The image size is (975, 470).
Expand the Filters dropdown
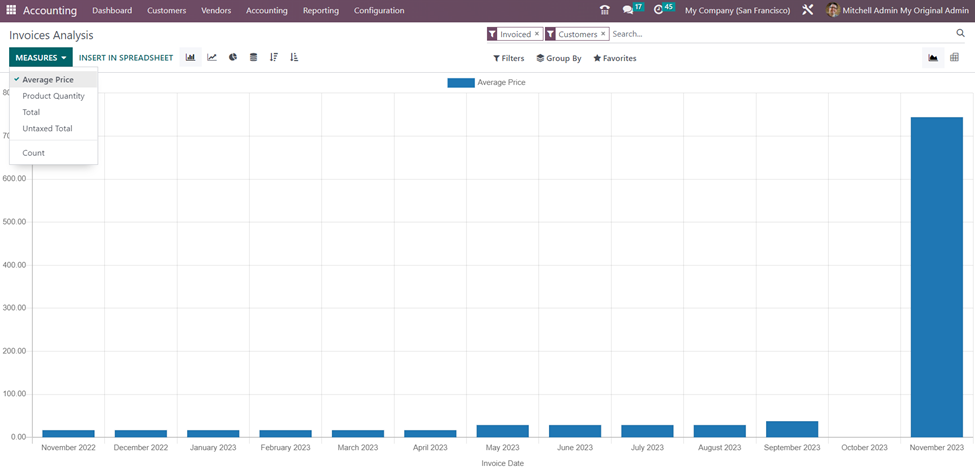point(508,59)
